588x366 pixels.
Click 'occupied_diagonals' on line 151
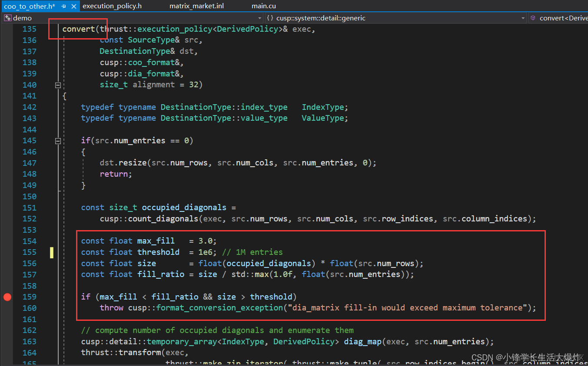pos(184,208)
